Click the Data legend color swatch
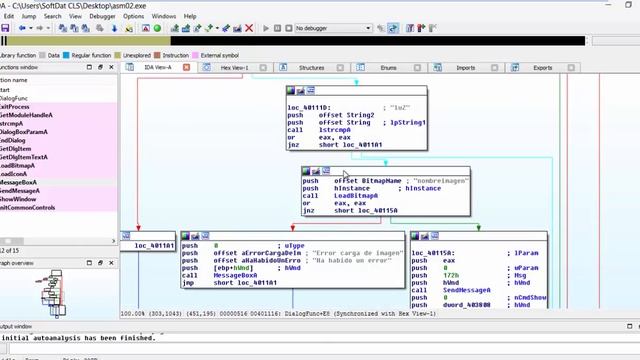Image resolution: width=640 pixels, height=360 pixels. coord(42,55)
